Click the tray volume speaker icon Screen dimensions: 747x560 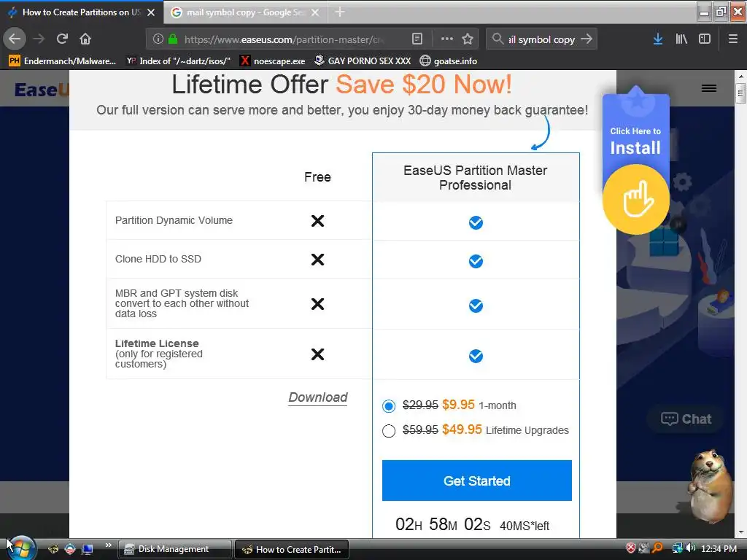coord(690,548)
